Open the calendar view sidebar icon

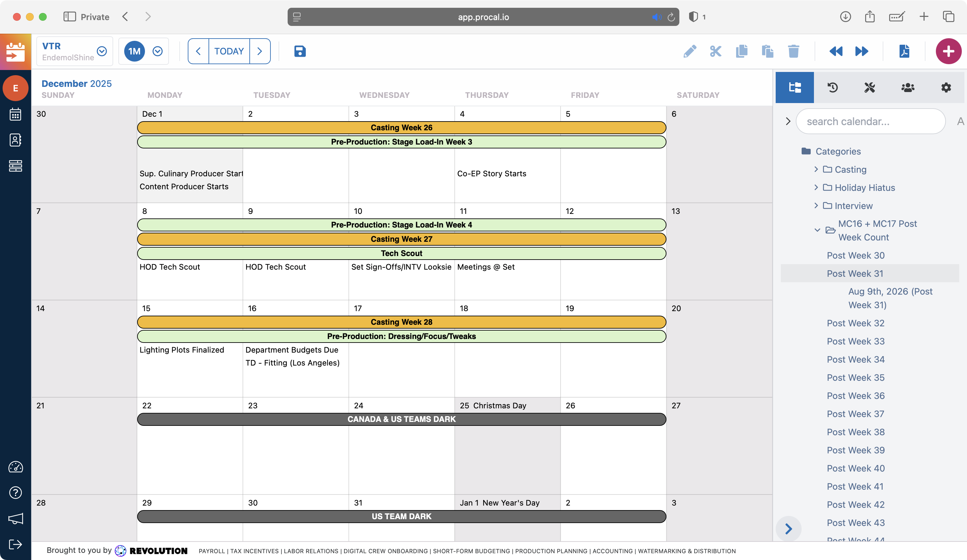click(15, 114)
